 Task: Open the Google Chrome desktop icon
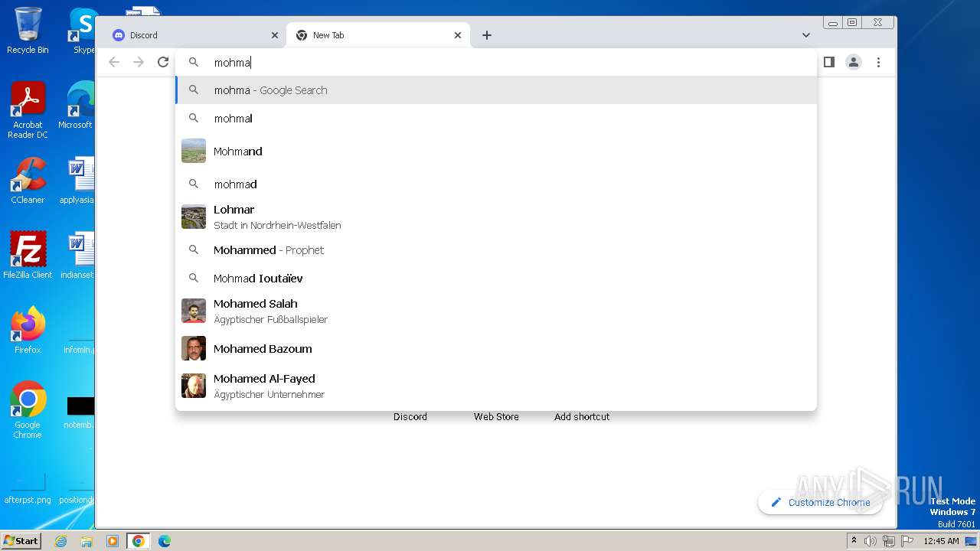pyautogui.click(x=28, y=410)
